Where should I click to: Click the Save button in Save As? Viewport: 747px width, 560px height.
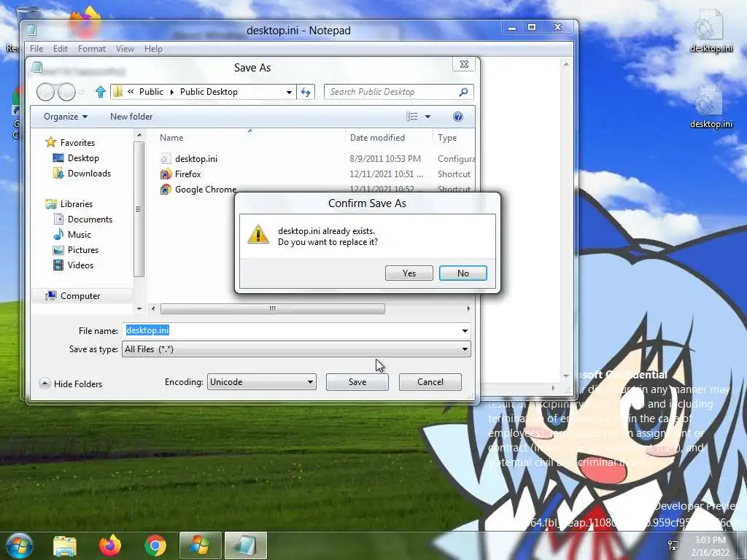[357, 382]
